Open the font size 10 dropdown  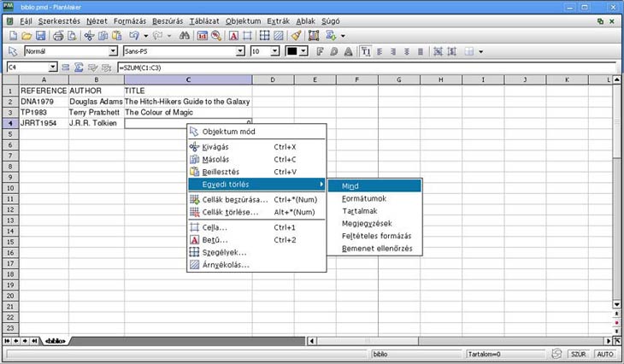[x=275, y=51]
